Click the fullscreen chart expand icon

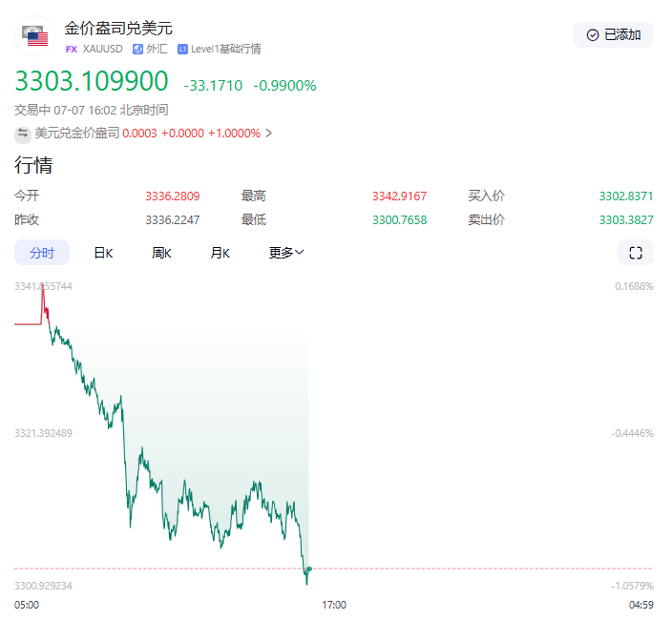635,253
